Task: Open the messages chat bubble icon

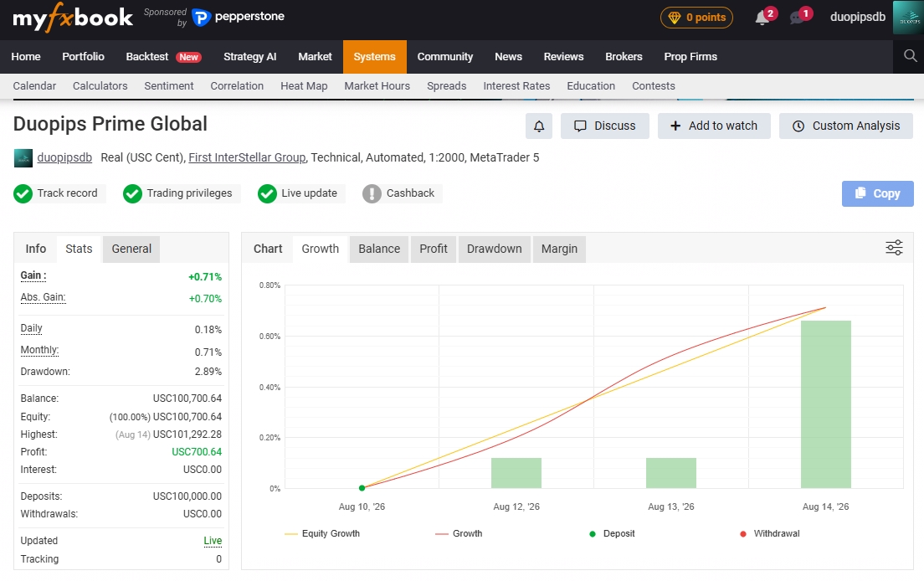Action: coord(797,18)
